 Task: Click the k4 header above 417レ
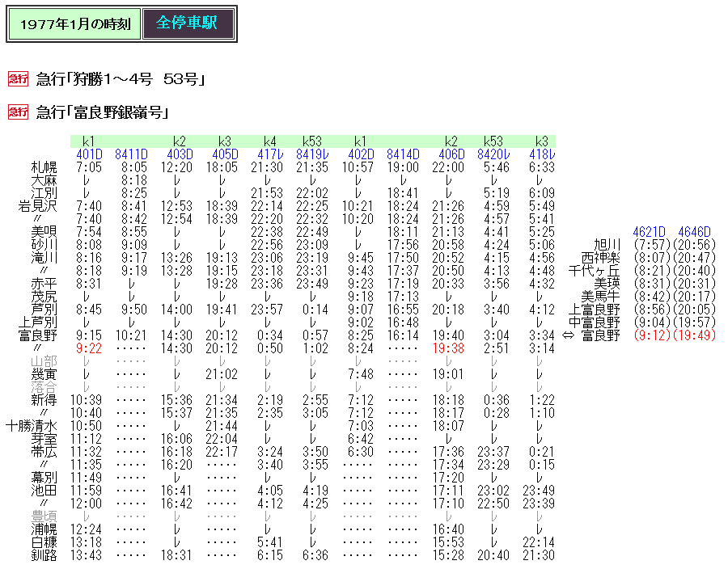[269, 141]
